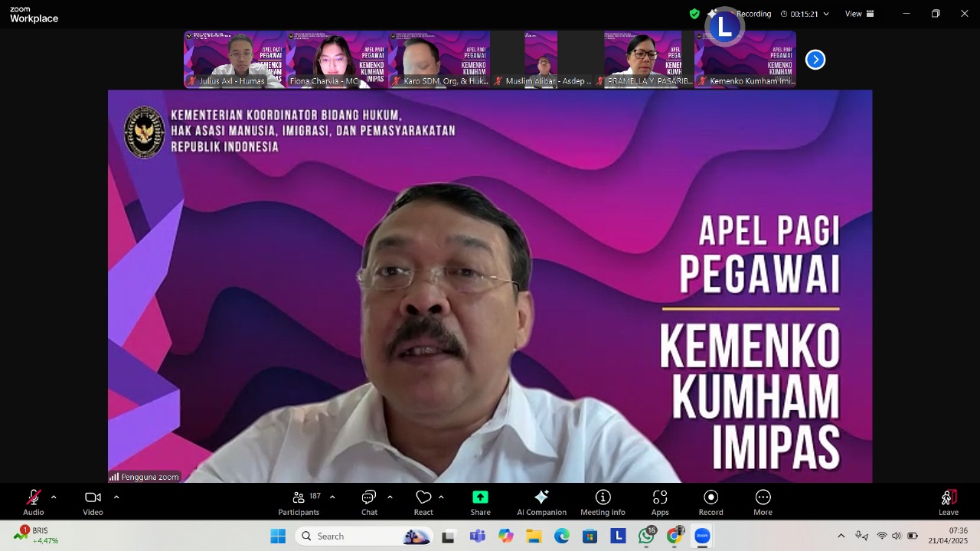This screenshot has height=551, width=980.
Task: Unmute microphone with the Audio button
Action: pyautogui.click(x=34, y=502)
